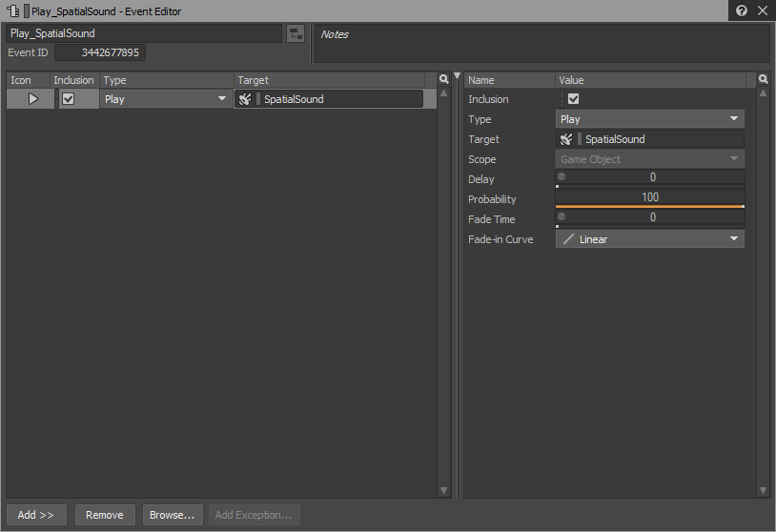The image size is (776, 532).
Task: Toggle the Inclusion checkbox in the action row
Action: 68,99
